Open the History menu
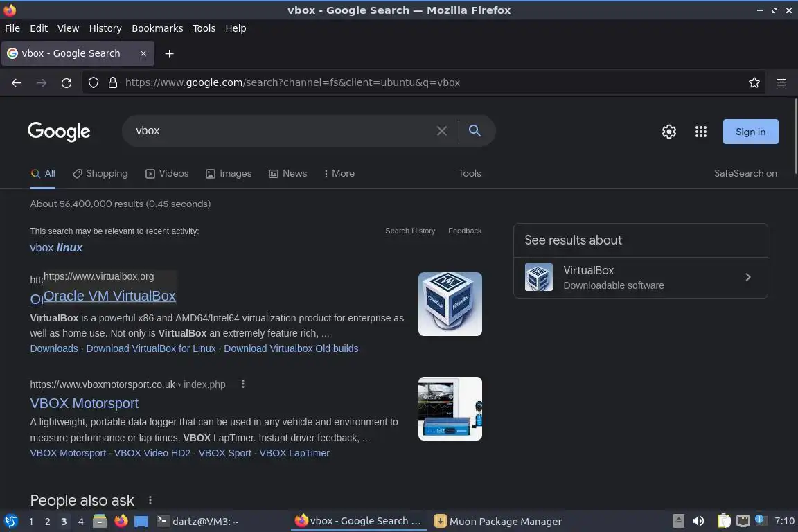This screenshot has width=798, height=532. pos(105,28)
